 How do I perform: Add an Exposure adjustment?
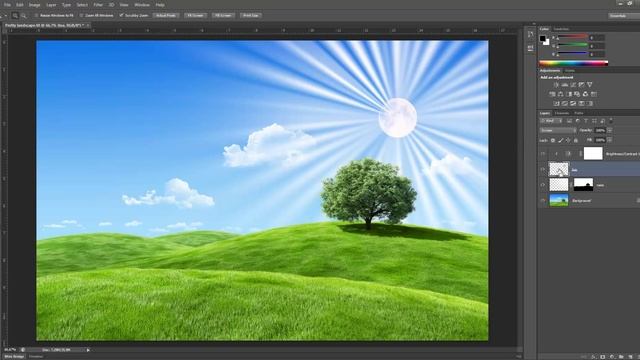tap(581, 84)
